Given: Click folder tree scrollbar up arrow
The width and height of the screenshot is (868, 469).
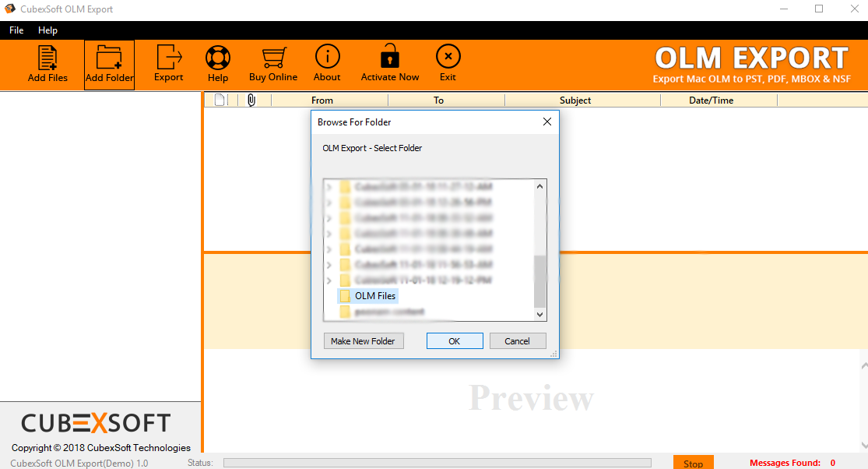Looking at the screenshot, I should click(x=539, y=187).
